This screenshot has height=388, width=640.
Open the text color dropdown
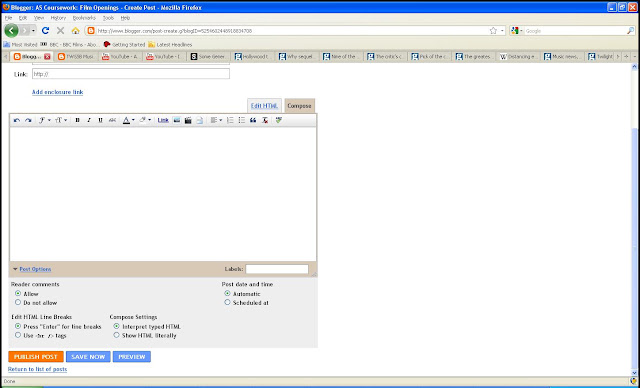[x=129, y=120]
